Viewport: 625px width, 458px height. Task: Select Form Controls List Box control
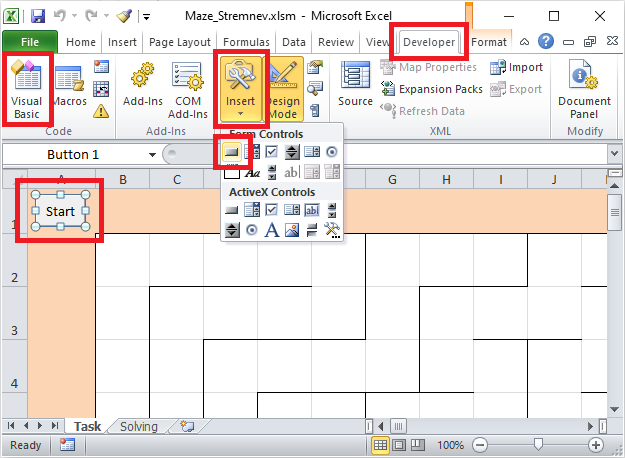click(312, 152)
